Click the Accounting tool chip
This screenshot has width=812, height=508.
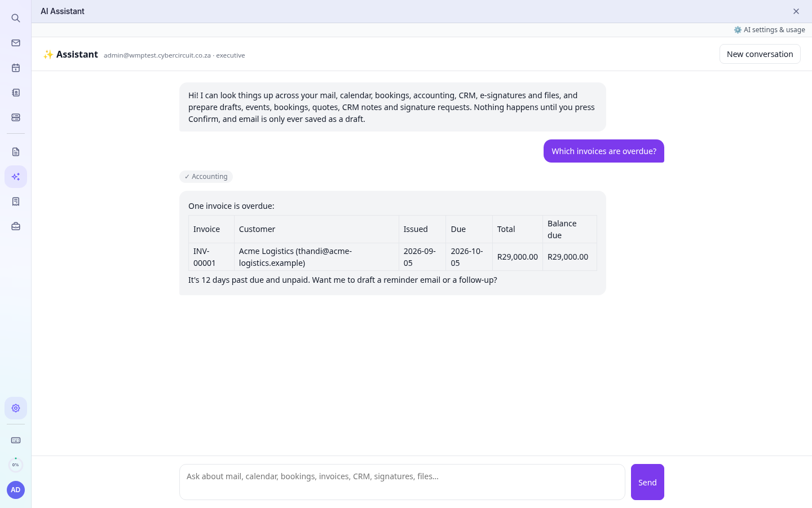pos(206,177)
